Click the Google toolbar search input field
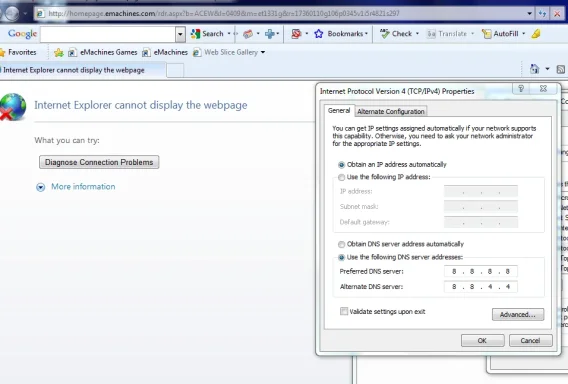Viewport: 568px width, 384px height. (108, 35)
